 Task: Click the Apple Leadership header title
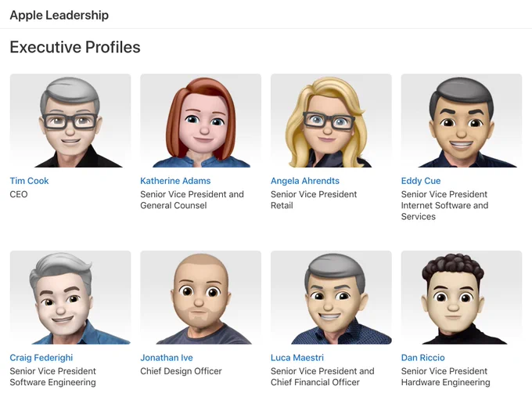point(59,16)
